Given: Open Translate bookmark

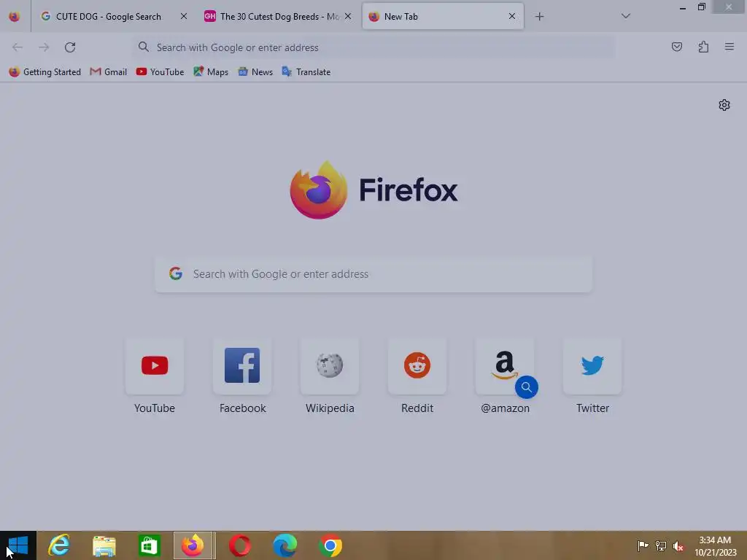Looking at the screenshot, I should point(306,72).
